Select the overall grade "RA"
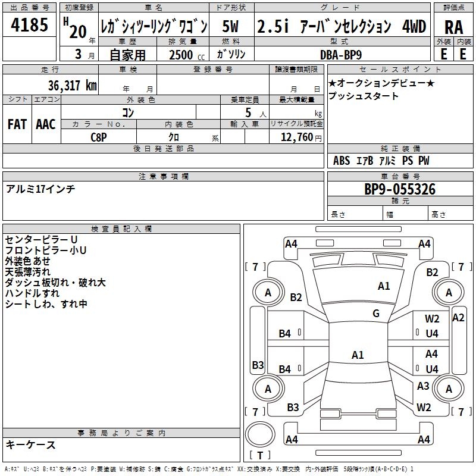Screen dimensions: 476x476 pyautogui.click(x=453, y=27)
